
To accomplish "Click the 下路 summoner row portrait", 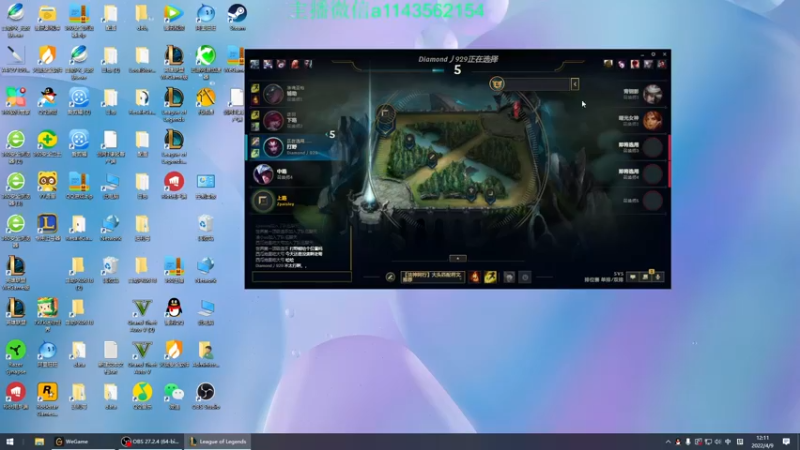I will (x=273, y=120).
